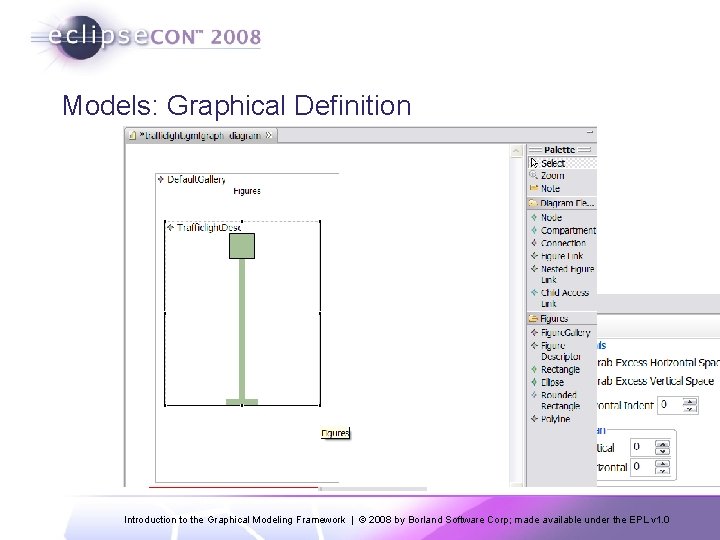Viewport: 720px width, 540px height.
Task: Show hidden editor tabs list chevron
Action: [x=269, y=135]
